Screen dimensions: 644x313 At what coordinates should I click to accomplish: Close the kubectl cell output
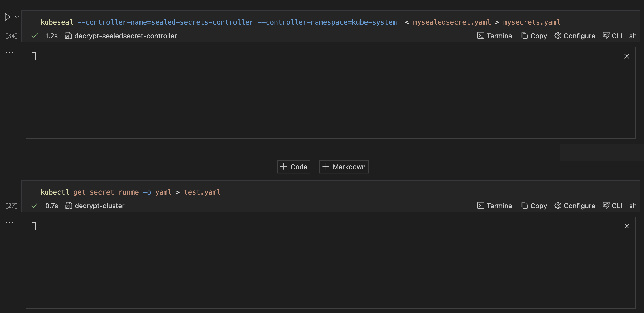pos(627,226)
